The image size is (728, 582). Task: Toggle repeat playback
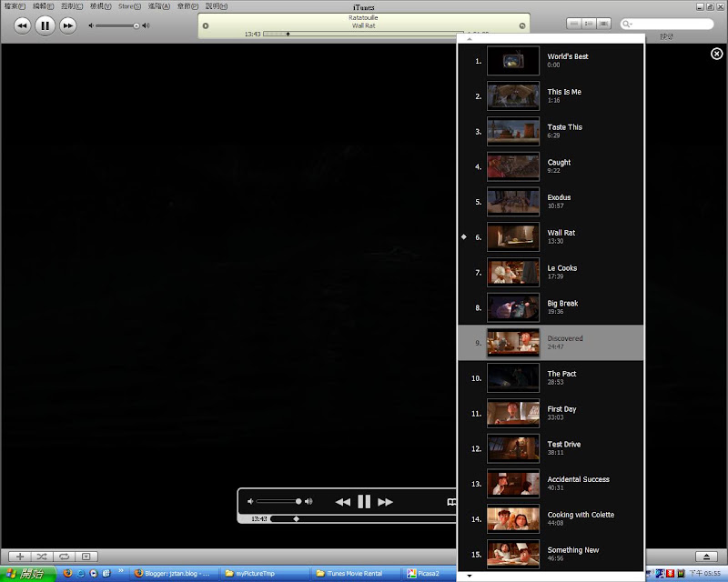click(x=64, y=556)
